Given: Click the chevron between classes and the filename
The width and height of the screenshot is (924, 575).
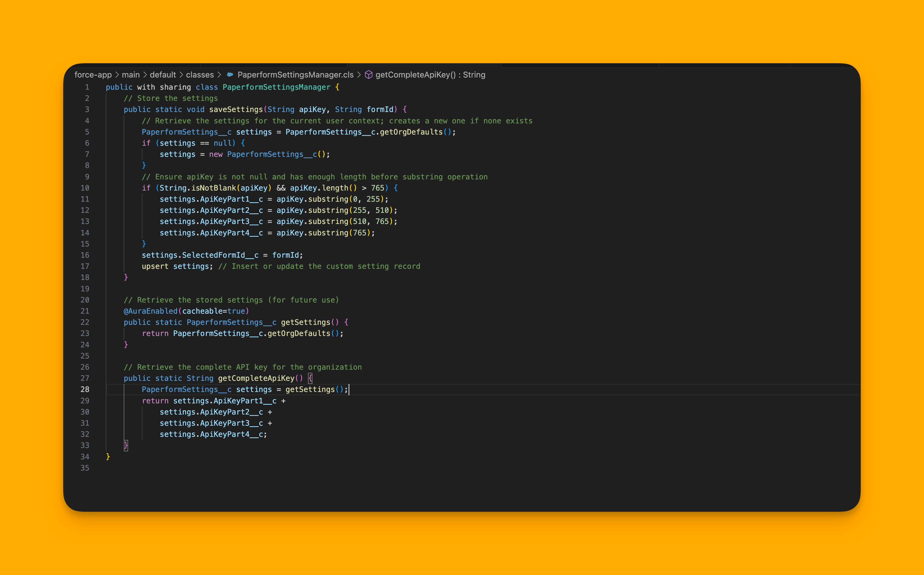Looking at the screenshot, I should (x=220, y=75).
